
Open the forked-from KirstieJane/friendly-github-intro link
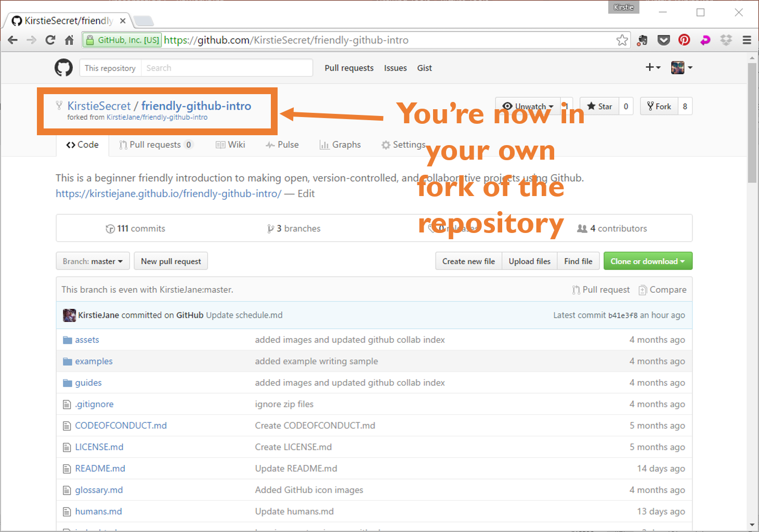click(157, 118)
